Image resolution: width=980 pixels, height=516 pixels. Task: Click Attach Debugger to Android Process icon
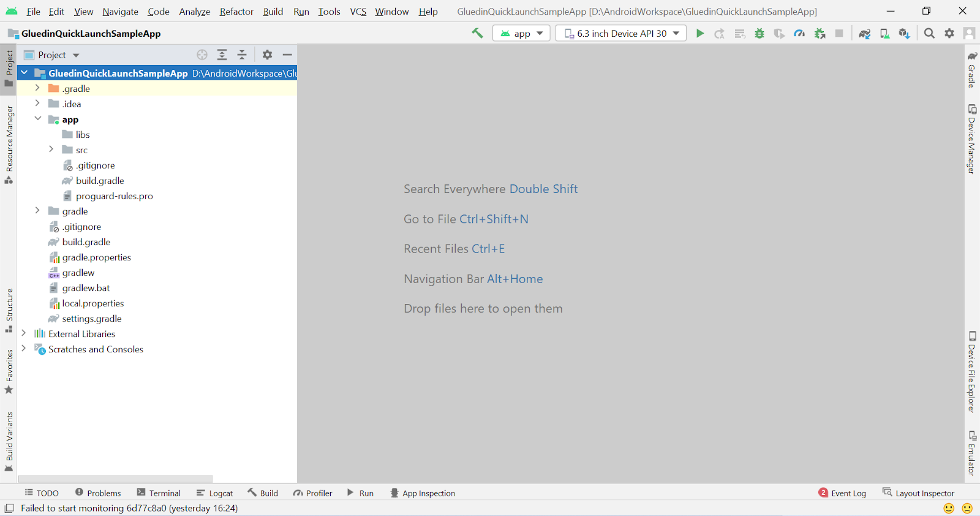click(820, 34)
